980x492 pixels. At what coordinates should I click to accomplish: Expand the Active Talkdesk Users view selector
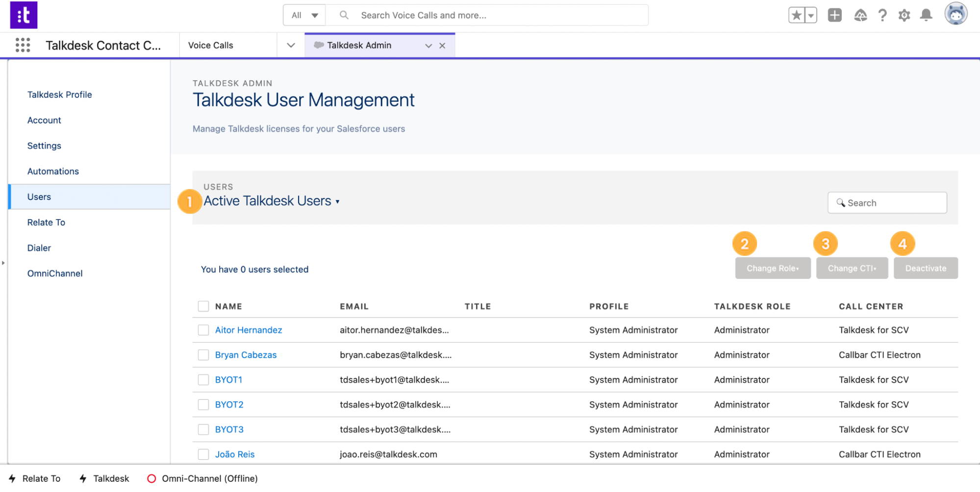[272, 201]
